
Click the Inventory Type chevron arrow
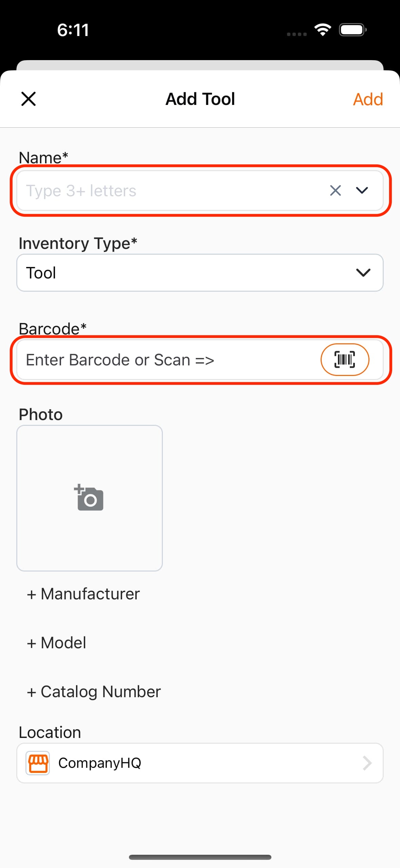pos(363,273)
